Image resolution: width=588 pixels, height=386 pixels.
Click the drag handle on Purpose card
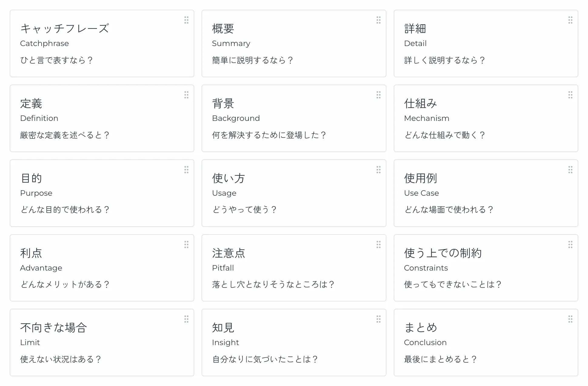(186, 170)
